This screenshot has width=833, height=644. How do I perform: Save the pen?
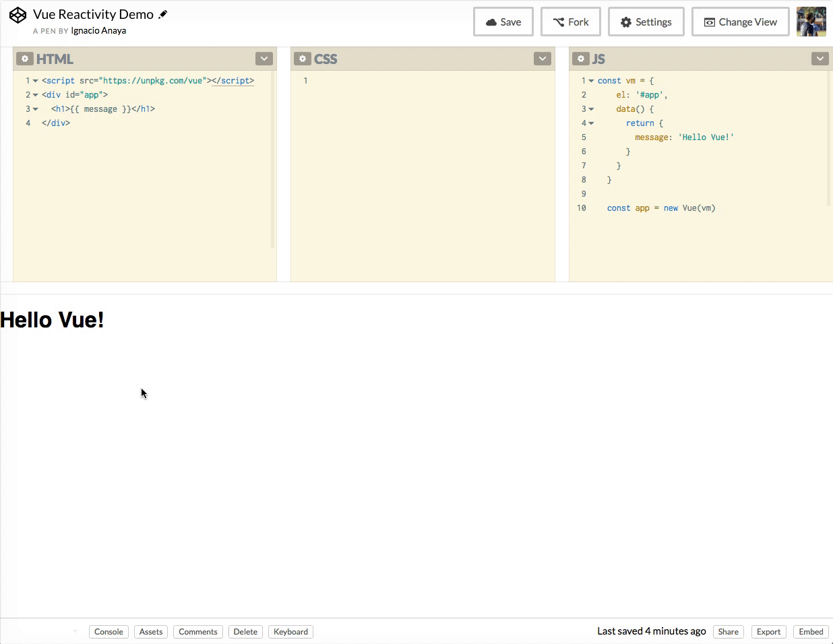(503, 22)
